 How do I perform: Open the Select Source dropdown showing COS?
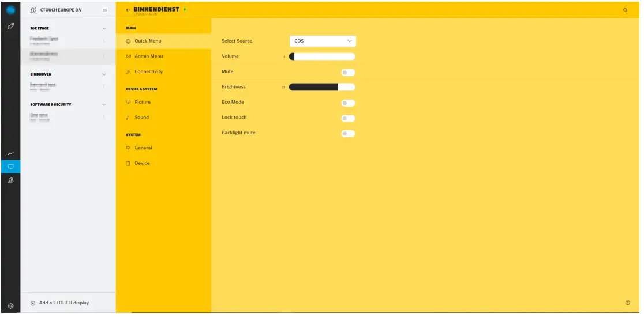[x=323, y=41]
